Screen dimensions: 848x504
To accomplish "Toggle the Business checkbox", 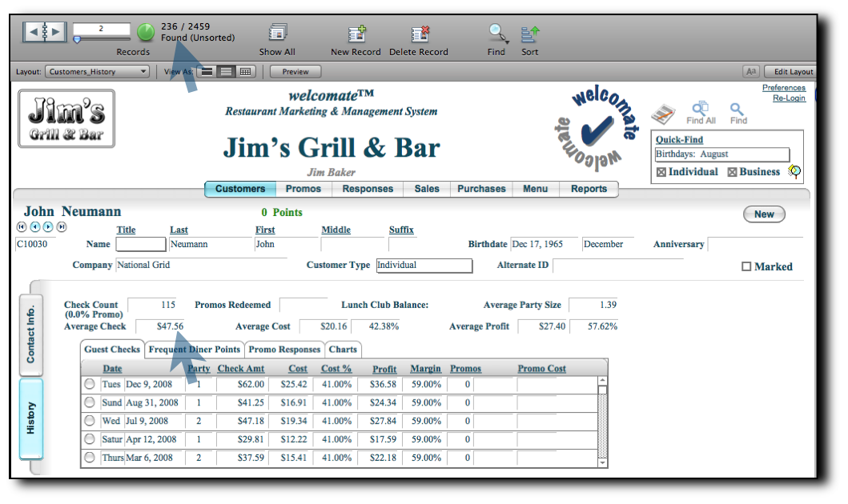I will (732, 172).
